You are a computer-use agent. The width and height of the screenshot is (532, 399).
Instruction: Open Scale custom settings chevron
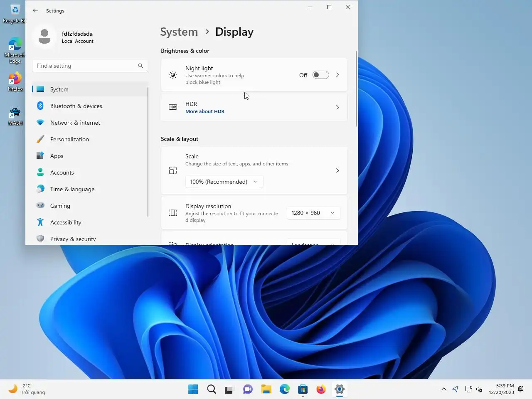tap(337, 170)
